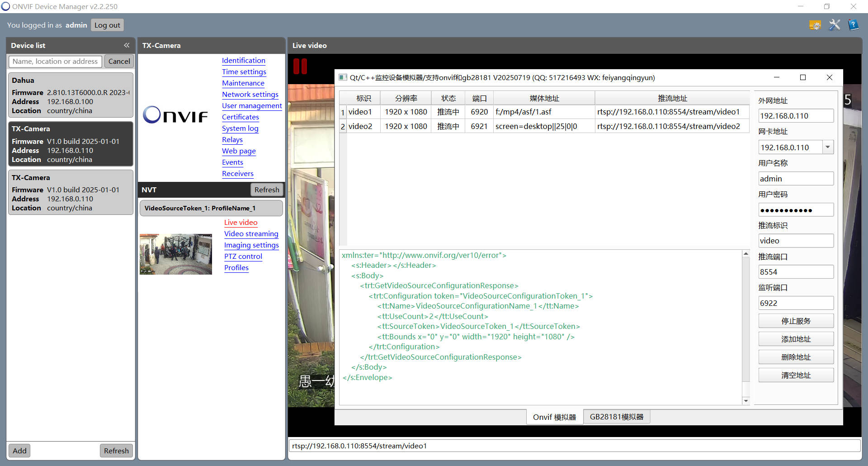Select the Onvif 模拟器 tab

coord(555,416)
